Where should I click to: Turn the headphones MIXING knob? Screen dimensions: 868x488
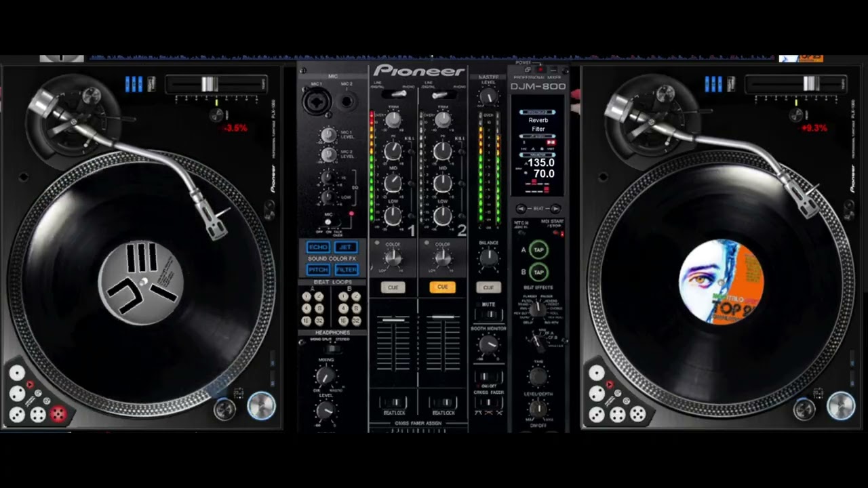326,376
